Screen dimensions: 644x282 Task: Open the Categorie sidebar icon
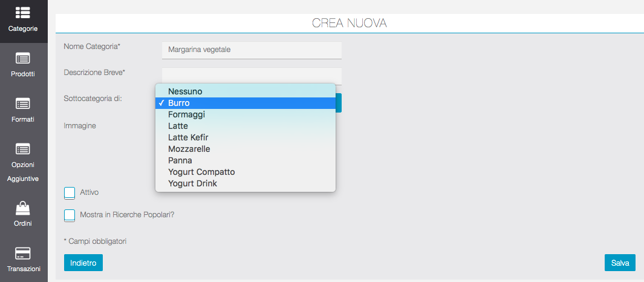tap(23, 13)
